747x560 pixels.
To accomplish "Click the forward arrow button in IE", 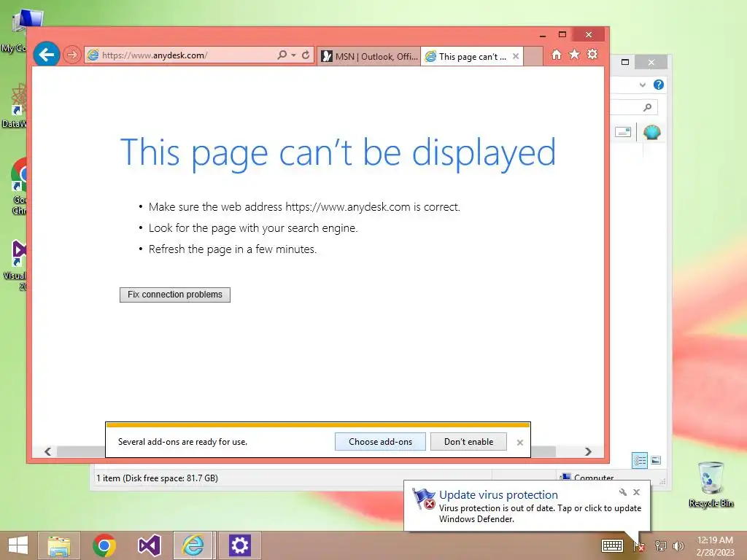I will 72,55.
